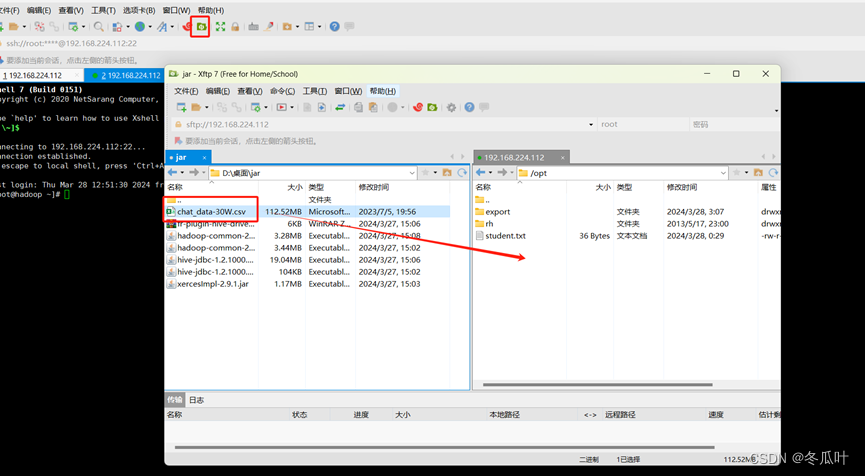Open the 命令(C) menu in Xftp
This screenshot has height=476, width=865.
point(282,91)
